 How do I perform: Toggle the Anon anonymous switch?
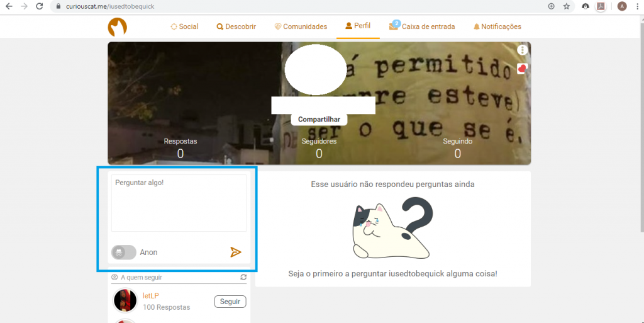[x=124, y=252]
